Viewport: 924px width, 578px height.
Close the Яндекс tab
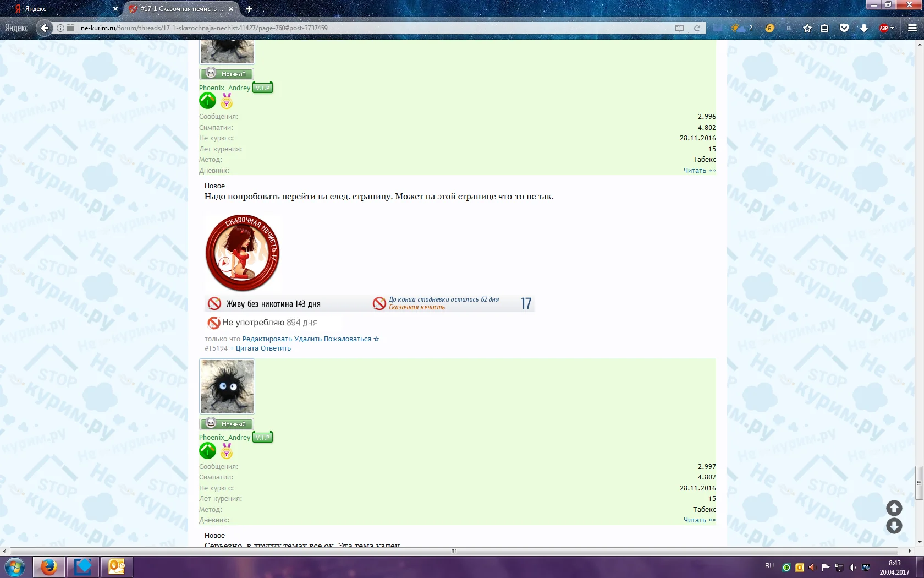[x=116, y=9]
